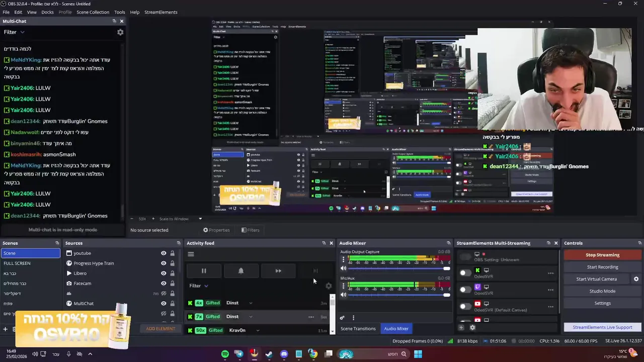Open Mic/Aux three-dot options

[344, 286]
